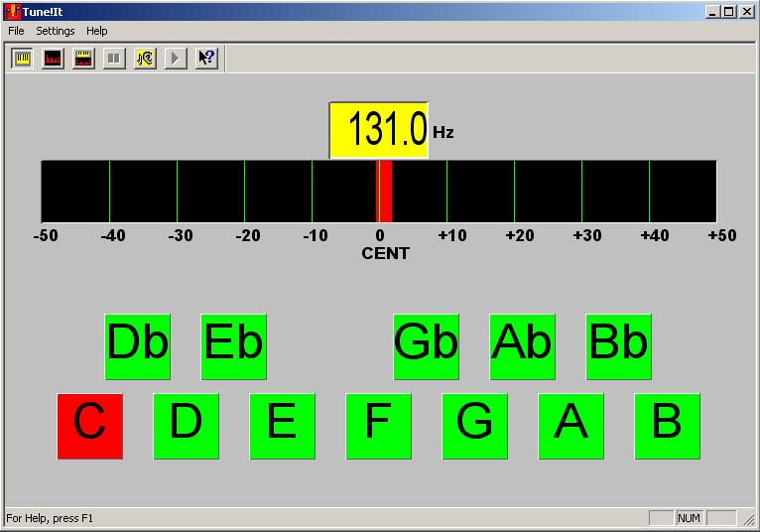Select the B note key

click(x=667, y=426)
